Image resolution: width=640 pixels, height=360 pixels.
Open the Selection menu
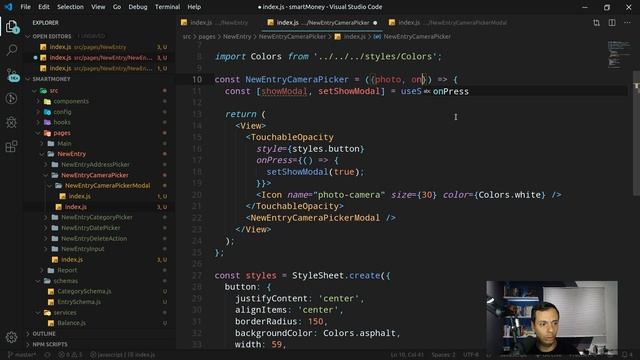point(70,7)
